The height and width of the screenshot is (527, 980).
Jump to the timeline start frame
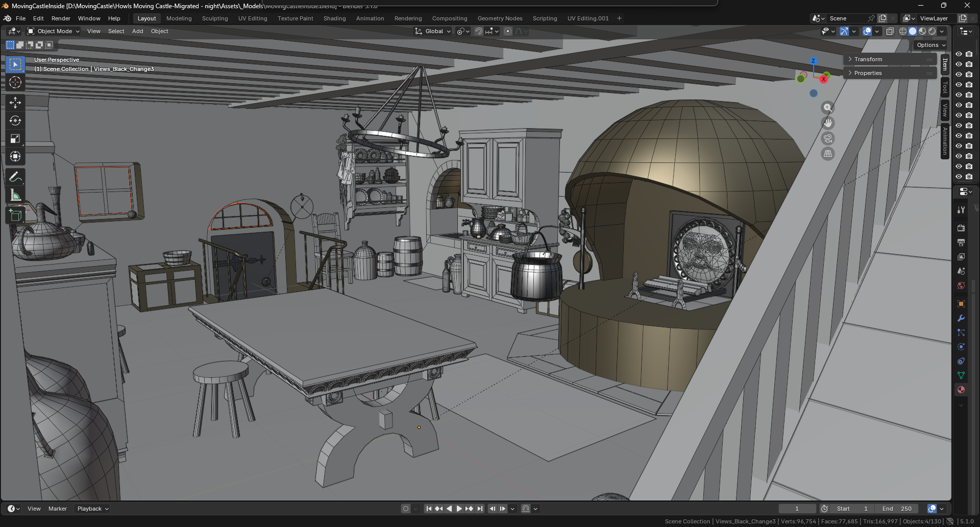pos(429,509)
